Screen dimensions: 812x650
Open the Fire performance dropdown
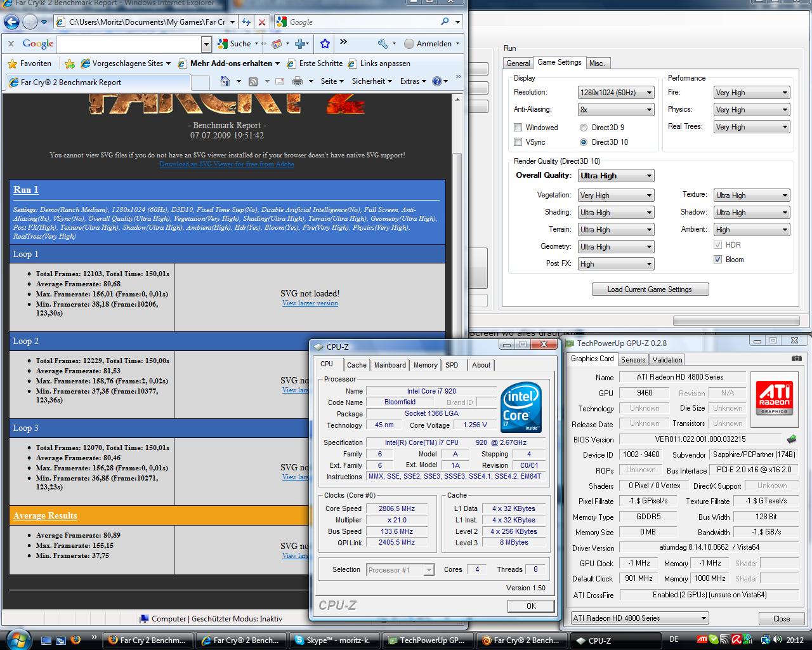(752, 93)
